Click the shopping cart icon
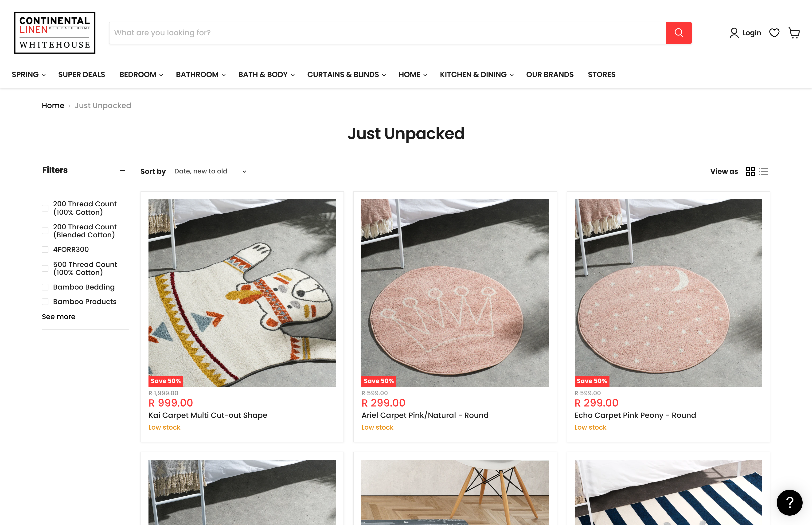 click(x=794, y=33)
